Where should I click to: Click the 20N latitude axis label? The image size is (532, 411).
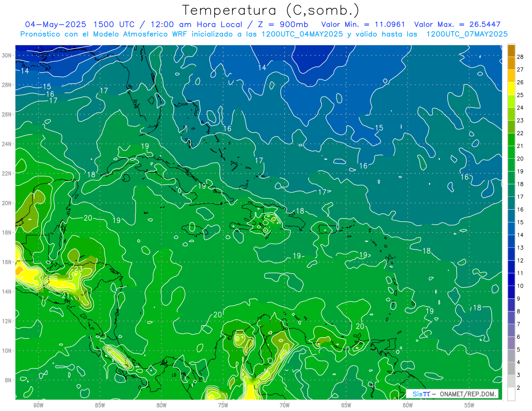(x=7, y=203)
